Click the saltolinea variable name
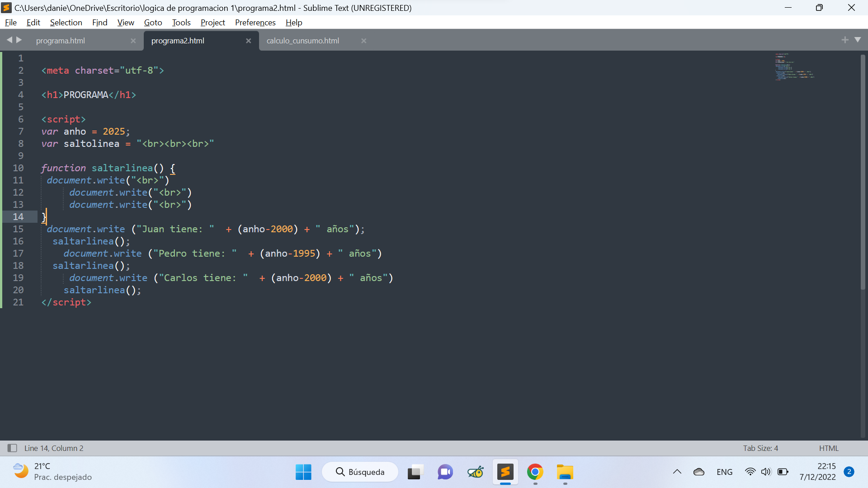Screen dimensions: 868x488 click(91, 144)
